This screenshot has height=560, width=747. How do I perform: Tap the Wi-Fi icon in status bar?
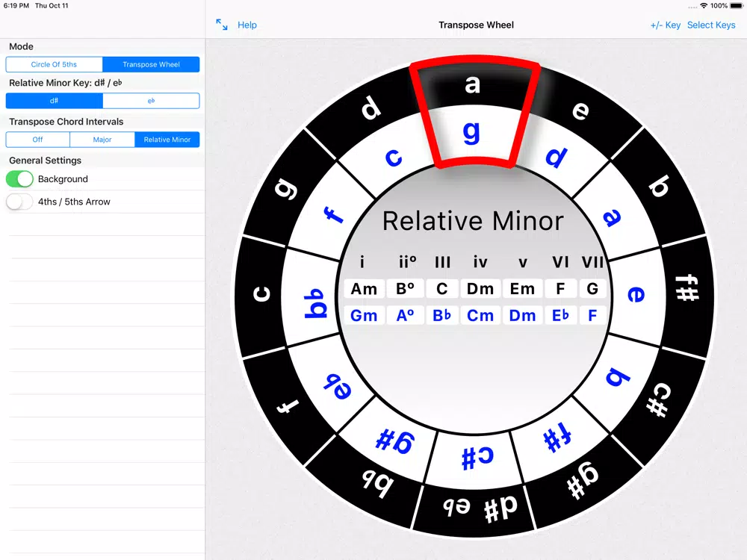[704, 6]
